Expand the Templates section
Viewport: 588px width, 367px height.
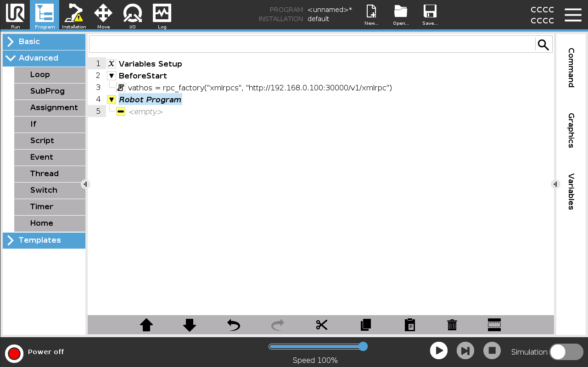(x=44, y=240)
